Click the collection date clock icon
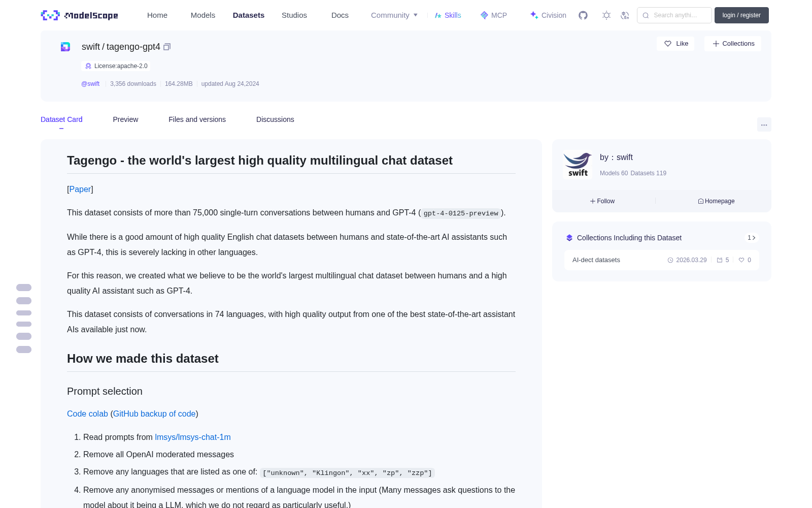Screen dimensions: 812x508 pyautogui.click(x=670, y=260)
